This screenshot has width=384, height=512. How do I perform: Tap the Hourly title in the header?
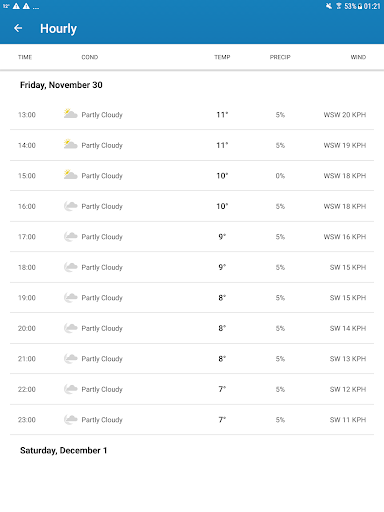58,29
